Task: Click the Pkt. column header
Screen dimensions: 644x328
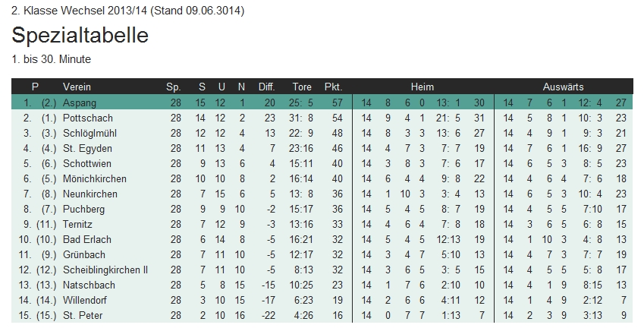Action: click(334, 87)
